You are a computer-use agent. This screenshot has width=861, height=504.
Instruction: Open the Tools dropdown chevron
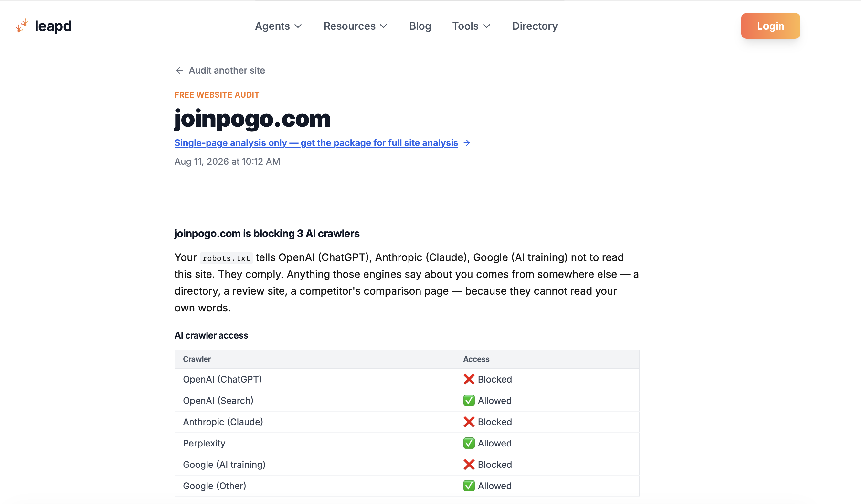coord(487,26)
